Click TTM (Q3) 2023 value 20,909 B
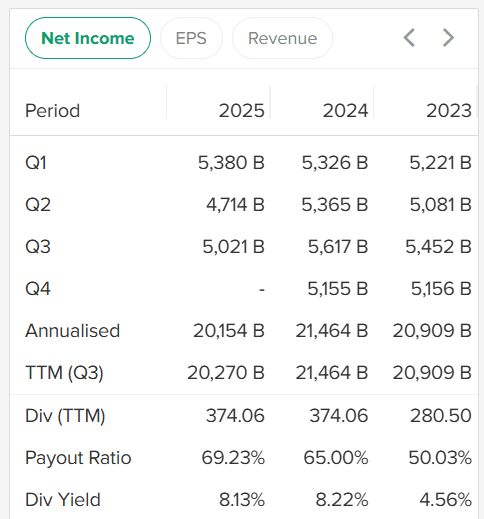484x519 pixels. pos(432,372)
